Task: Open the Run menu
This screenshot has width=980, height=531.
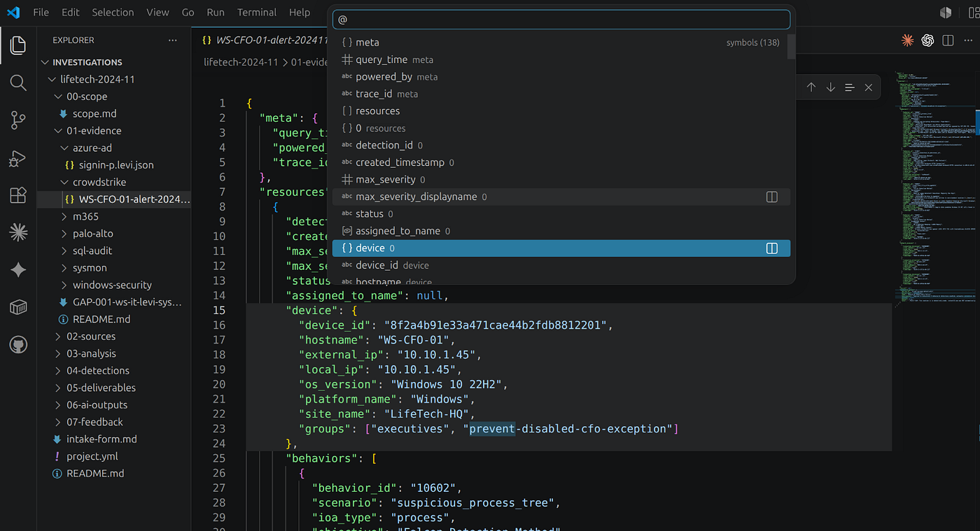Action: coord(216,13)
